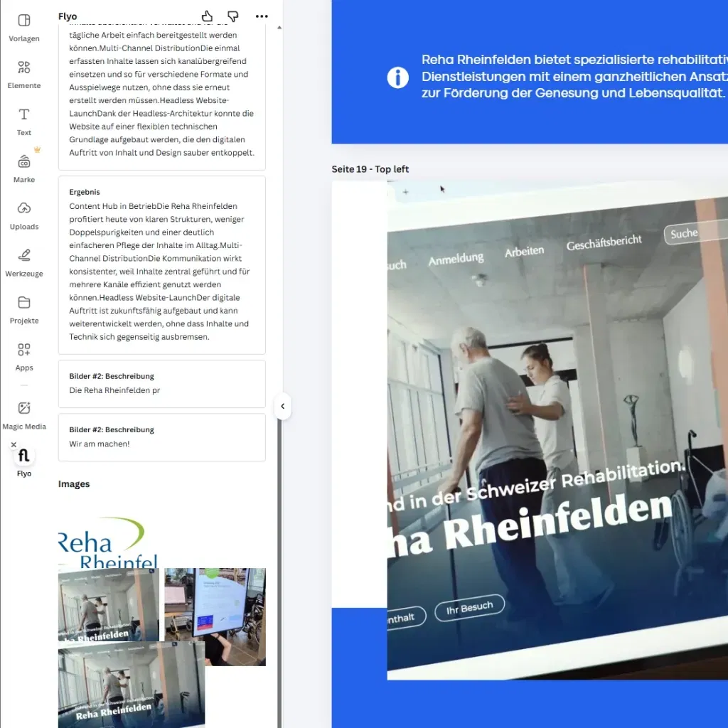Open the Vorlagen panel

pyautogui.click(x=24, y=28)
